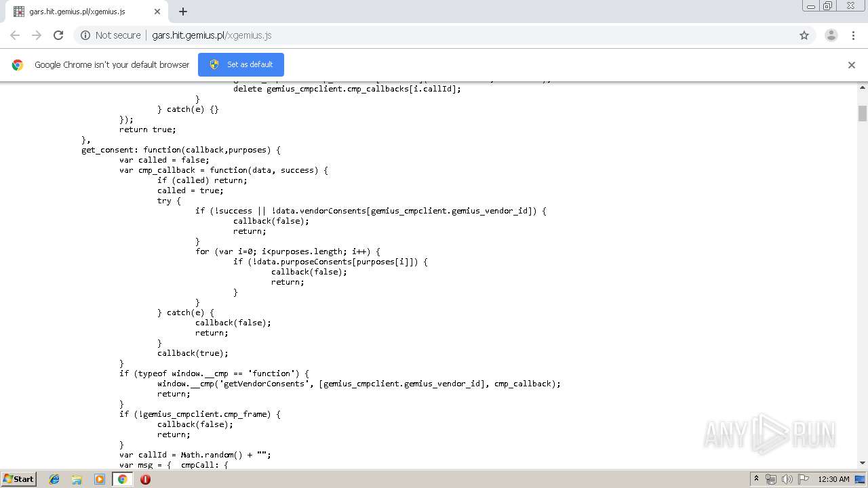Bookmark this page with the star icon
The image size is (868, 488).
point(804,35)
